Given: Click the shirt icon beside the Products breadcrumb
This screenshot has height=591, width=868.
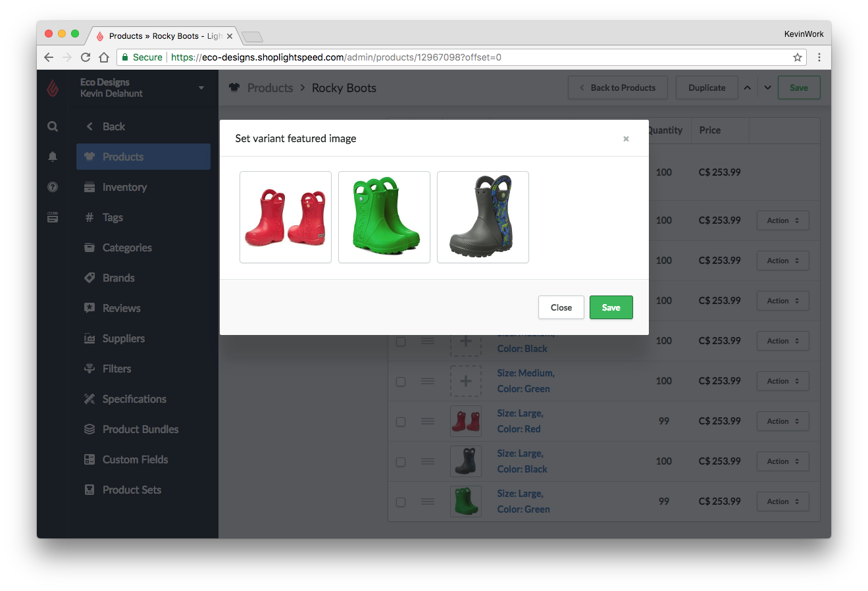Looking at the screenshot, I should click(x=234, y=88).
